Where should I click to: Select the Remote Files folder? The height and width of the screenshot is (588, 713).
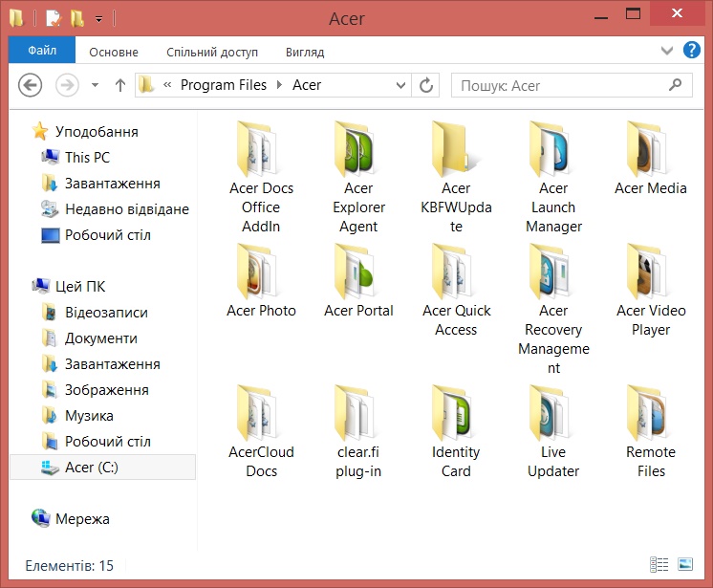pyautogui.click(x=651, y=431)
